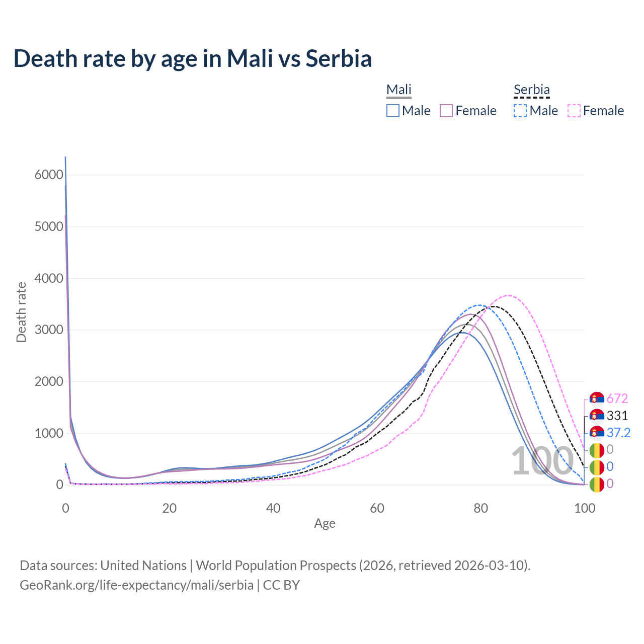The height and width of the screenshot is (644, 644).
Task: Click the 6000 y-axis tick label
Action: click(49, 175)
